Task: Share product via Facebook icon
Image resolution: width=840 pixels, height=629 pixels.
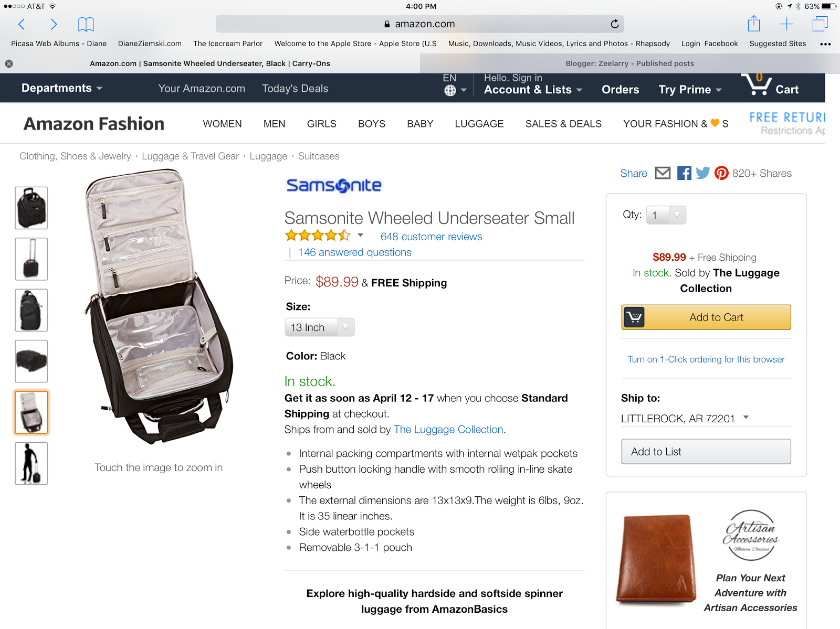Action: coord(684,173)
